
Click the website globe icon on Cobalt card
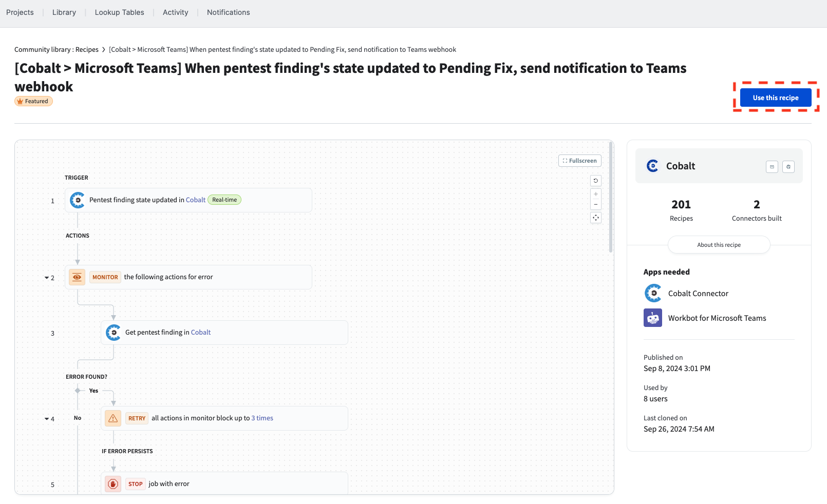tap(788, 167)
